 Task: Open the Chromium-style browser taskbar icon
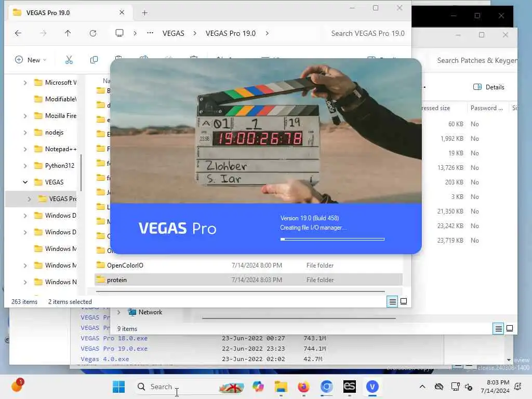[x=326, y=387]
